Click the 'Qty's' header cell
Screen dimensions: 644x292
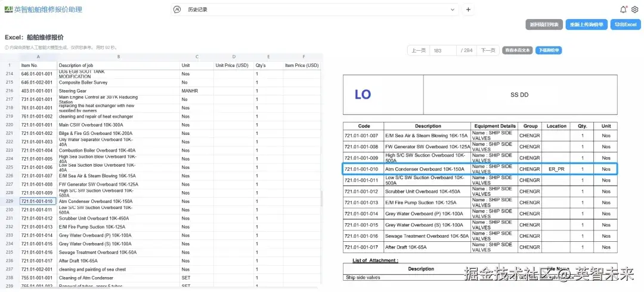[268, 66]
